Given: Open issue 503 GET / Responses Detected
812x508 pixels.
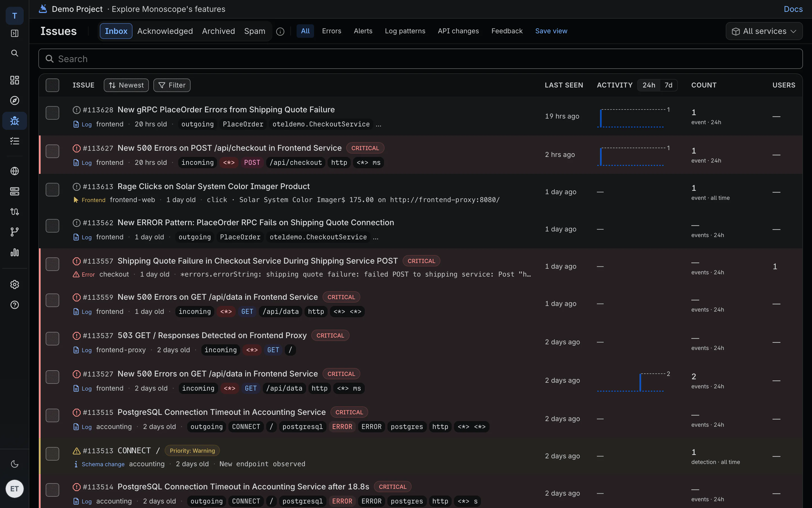Looking at the screenshot, I should click(x=212, y=335).
